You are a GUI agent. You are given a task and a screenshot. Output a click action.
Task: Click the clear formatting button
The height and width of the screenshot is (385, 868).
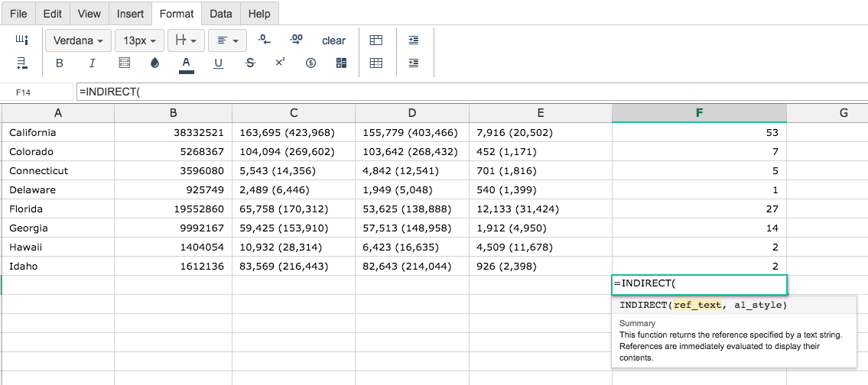333,40
